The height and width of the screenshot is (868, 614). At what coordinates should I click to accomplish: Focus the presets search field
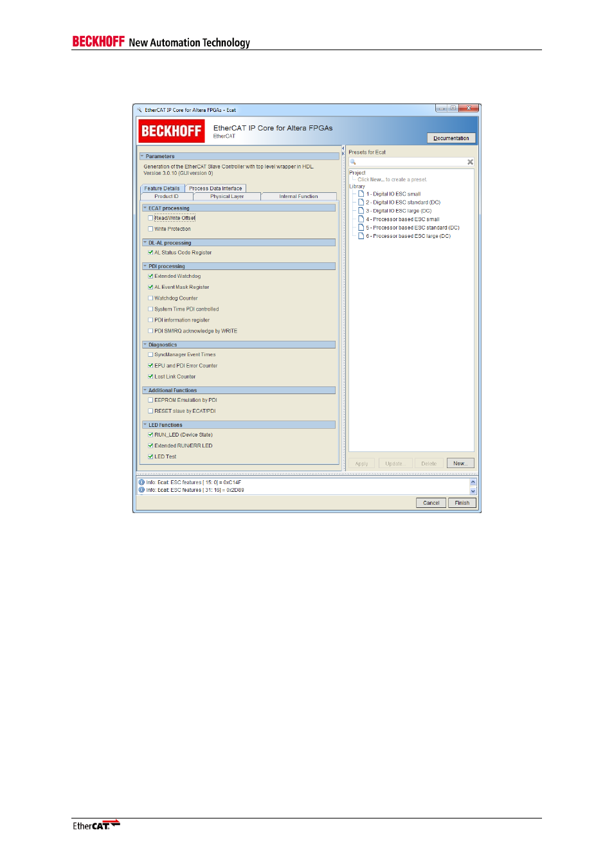[411, 162]
